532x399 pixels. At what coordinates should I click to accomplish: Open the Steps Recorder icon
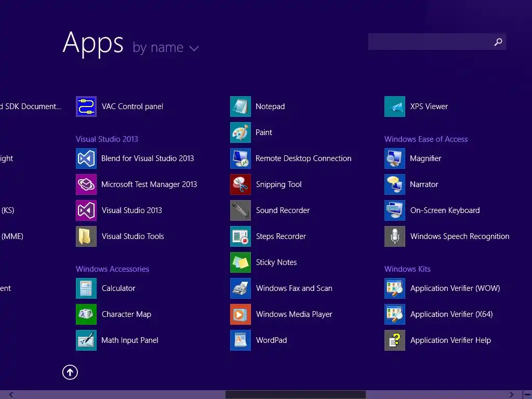pyautogui.click(x=241, y=236)
